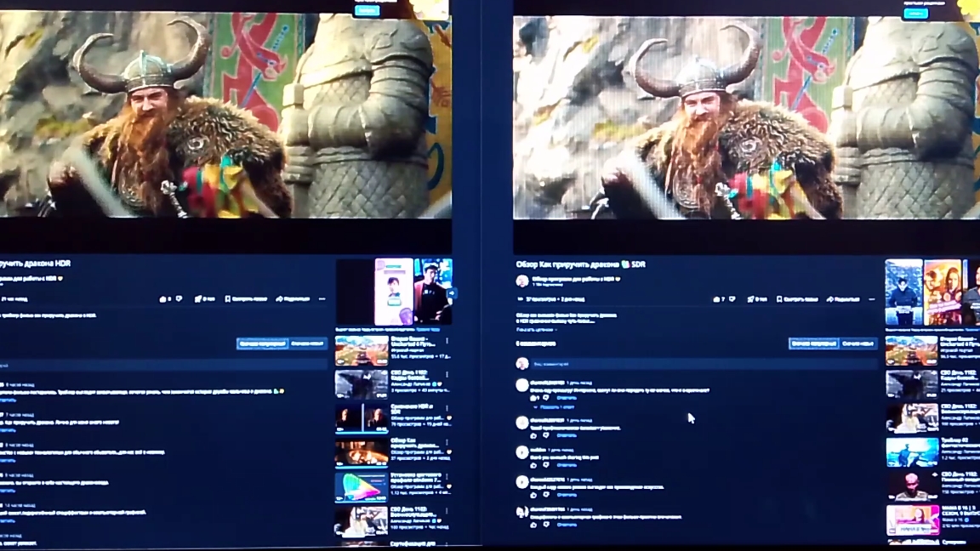Dislike the second SDR comment
This screenshot has width=980, height=551.
click(545, 435)
